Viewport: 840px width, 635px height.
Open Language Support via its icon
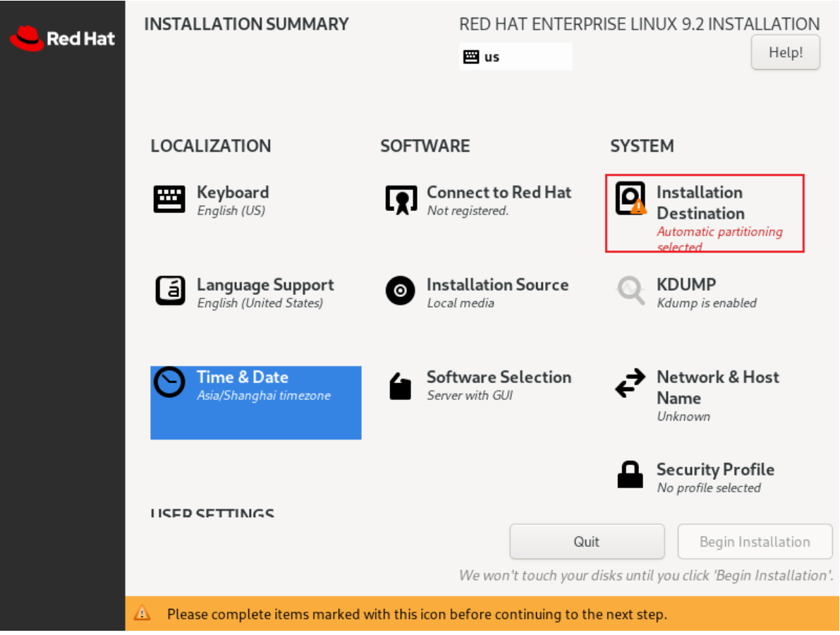[x=171, y=291]
